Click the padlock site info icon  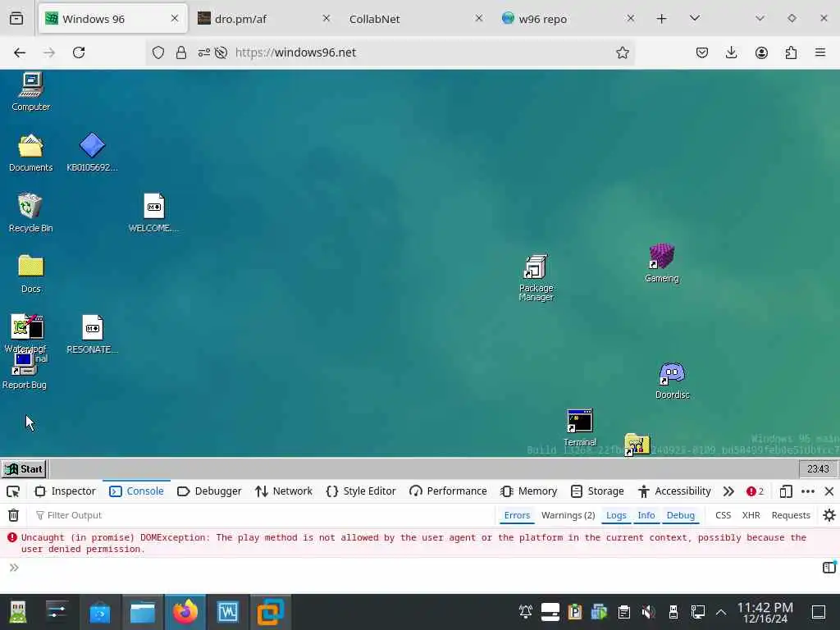181,52
